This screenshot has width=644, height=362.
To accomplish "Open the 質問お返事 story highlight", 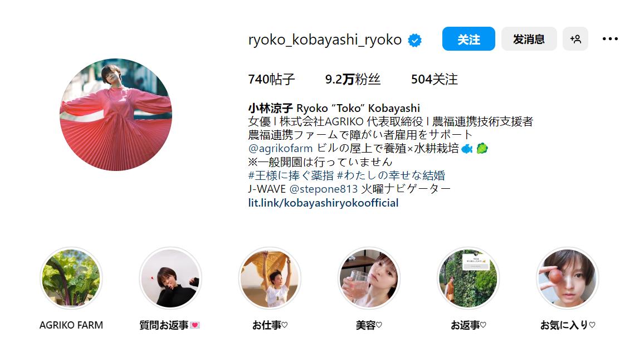I will (170, 278).
